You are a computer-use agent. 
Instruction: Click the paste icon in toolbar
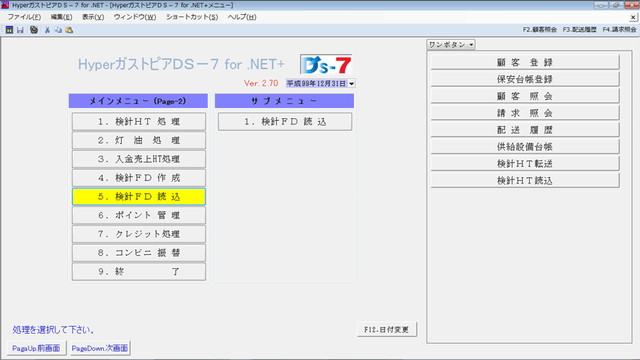pyautogui.click(x=69, y=30)
